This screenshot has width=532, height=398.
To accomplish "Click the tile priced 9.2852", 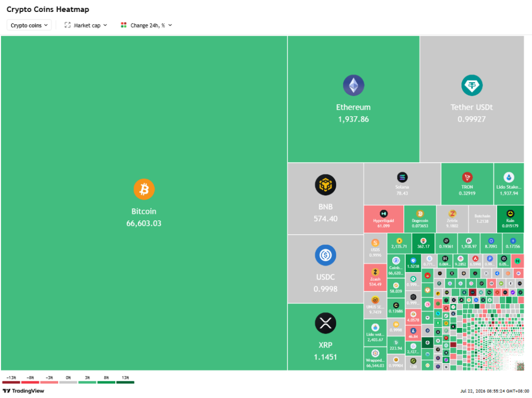I will (x=460, y=261).
